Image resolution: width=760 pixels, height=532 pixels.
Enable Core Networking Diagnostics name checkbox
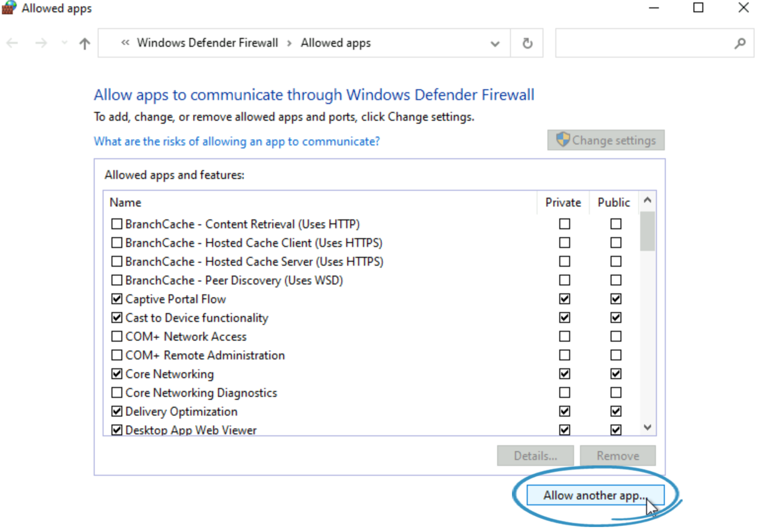(117, 392)
